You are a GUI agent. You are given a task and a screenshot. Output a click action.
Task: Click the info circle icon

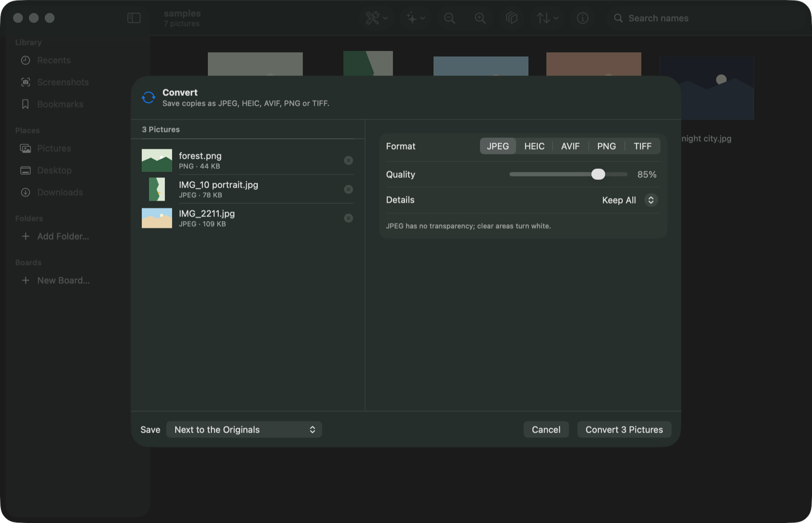(583, 18)
